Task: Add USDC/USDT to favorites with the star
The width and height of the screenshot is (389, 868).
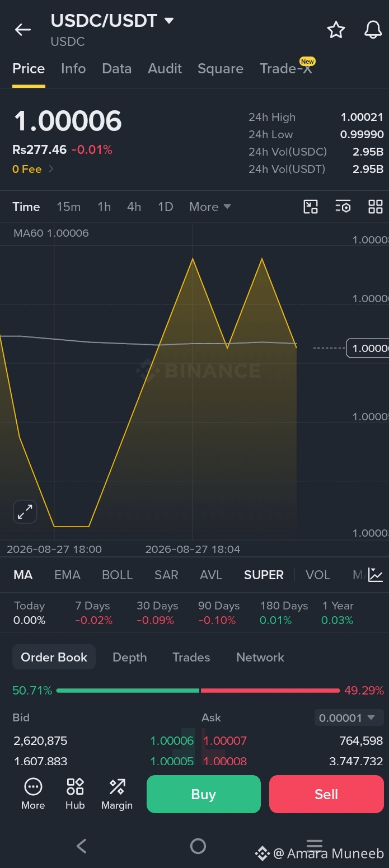Action: point(336,30)
